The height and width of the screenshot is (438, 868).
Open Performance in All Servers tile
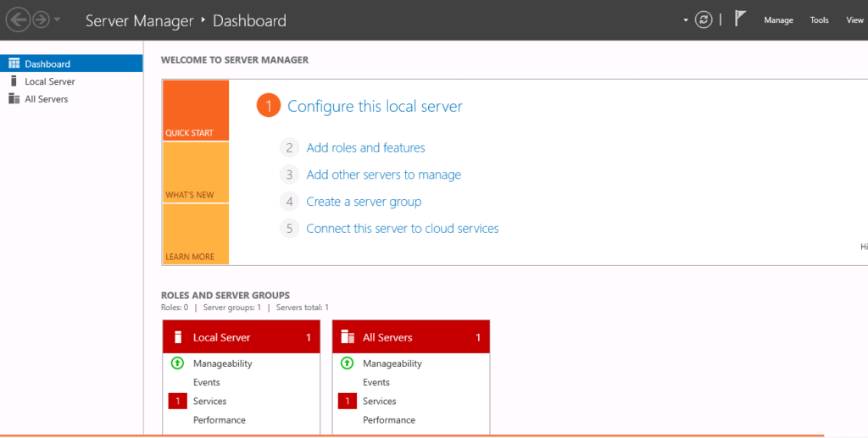[389, 419]
